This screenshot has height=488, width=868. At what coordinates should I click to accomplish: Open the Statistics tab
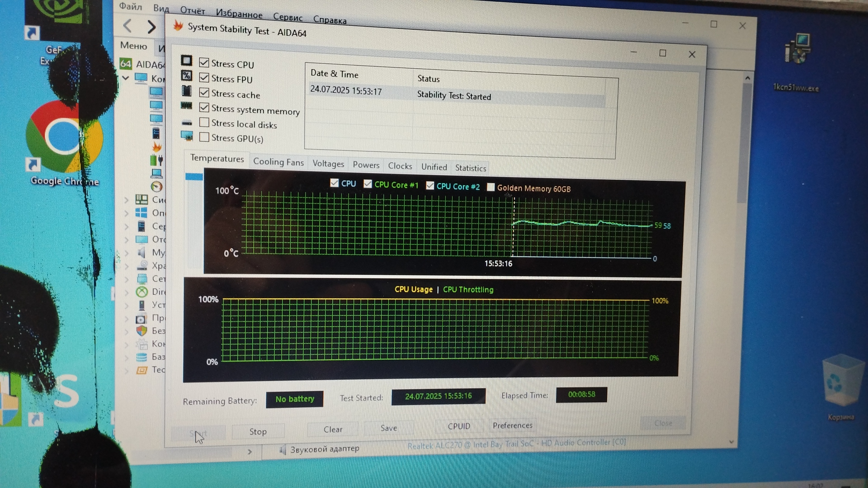pyautogui.click(x=470, y=168)
